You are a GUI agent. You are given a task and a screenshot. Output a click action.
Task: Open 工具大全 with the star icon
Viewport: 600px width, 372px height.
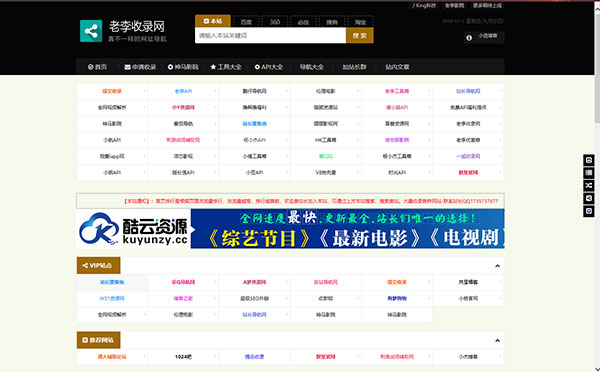click(226, 67)
